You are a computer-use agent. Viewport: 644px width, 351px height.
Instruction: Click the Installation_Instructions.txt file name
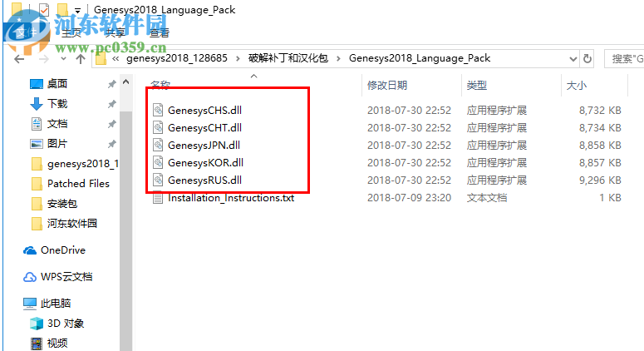click(x=231, y=198)
